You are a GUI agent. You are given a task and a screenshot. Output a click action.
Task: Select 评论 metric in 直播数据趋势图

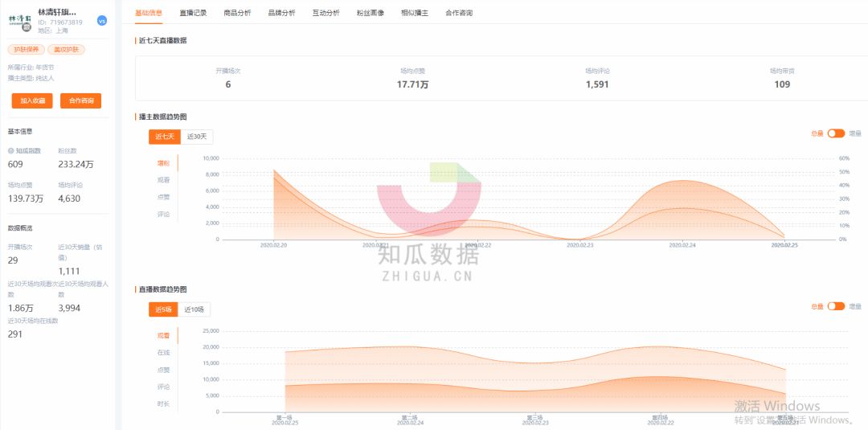[163, 387]
